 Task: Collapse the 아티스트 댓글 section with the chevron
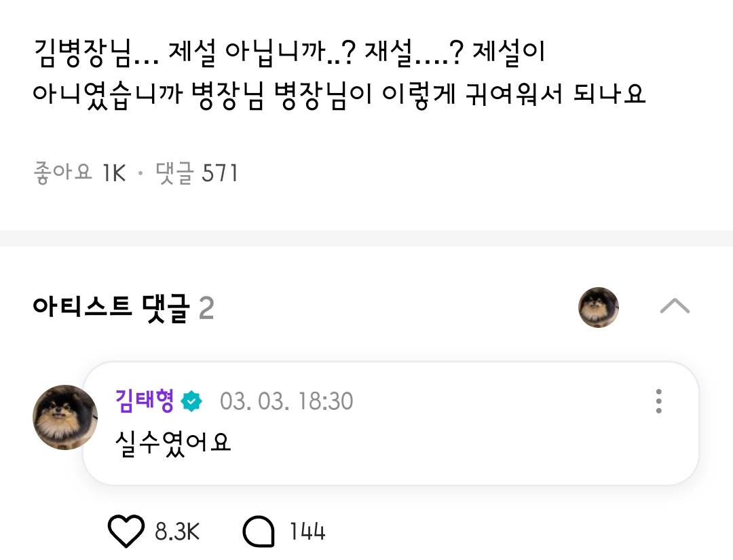[x=675, y=307]
